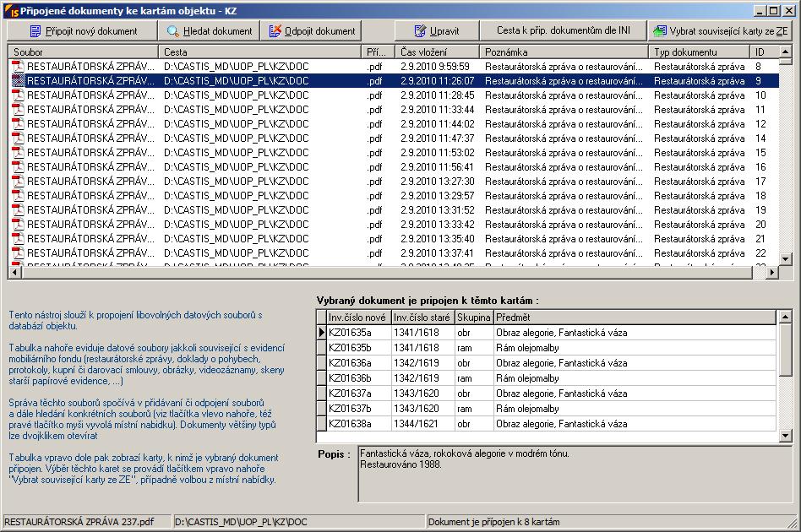
Task: Click PDF icon of row with ID 18
Action: (x=19, y=195)
